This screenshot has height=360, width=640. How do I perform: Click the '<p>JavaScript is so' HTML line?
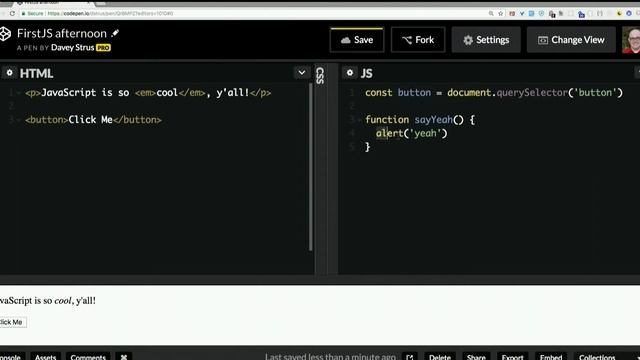tap(148, 93)
